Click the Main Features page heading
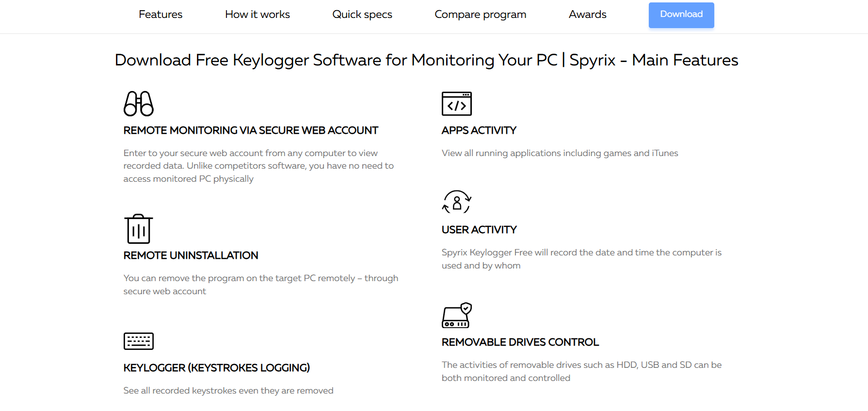Viewport: 868px width, 411px height. 427,60
